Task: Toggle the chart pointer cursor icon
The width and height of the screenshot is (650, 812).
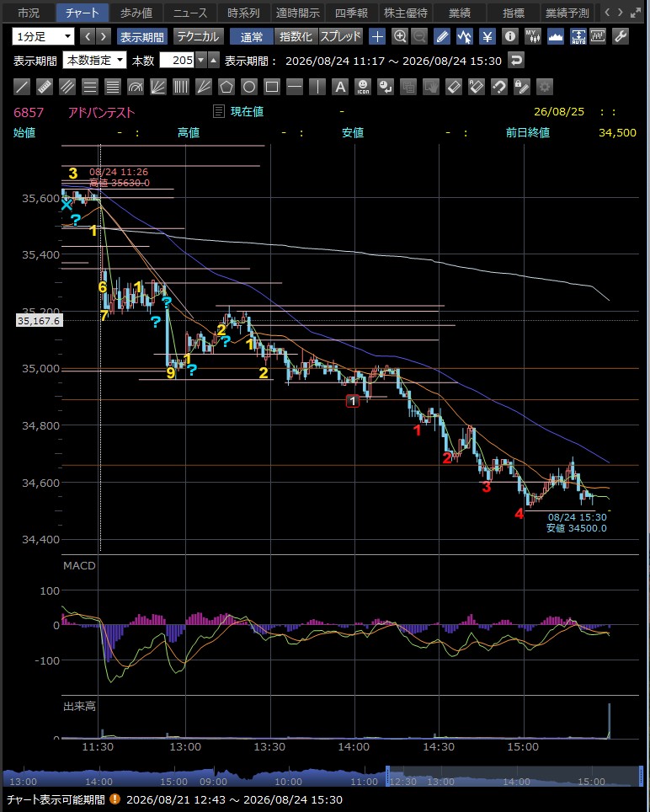Action: point(465,36)
